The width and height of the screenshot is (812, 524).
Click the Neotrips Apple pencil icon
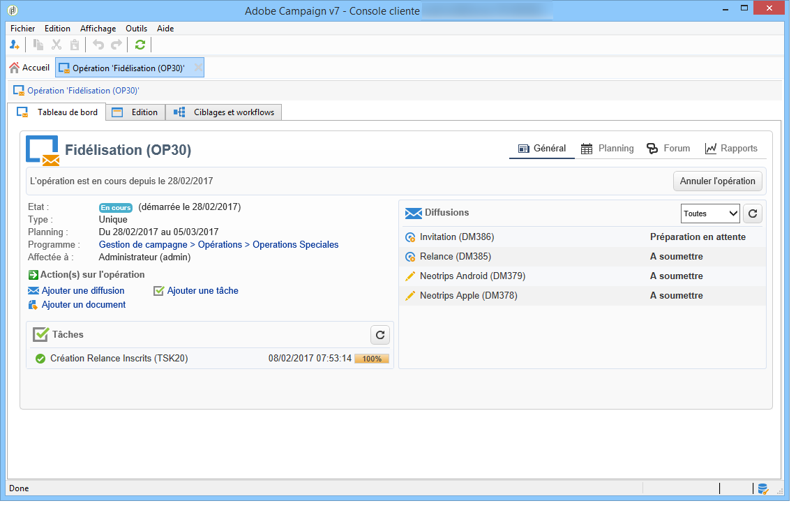[410, 296]
